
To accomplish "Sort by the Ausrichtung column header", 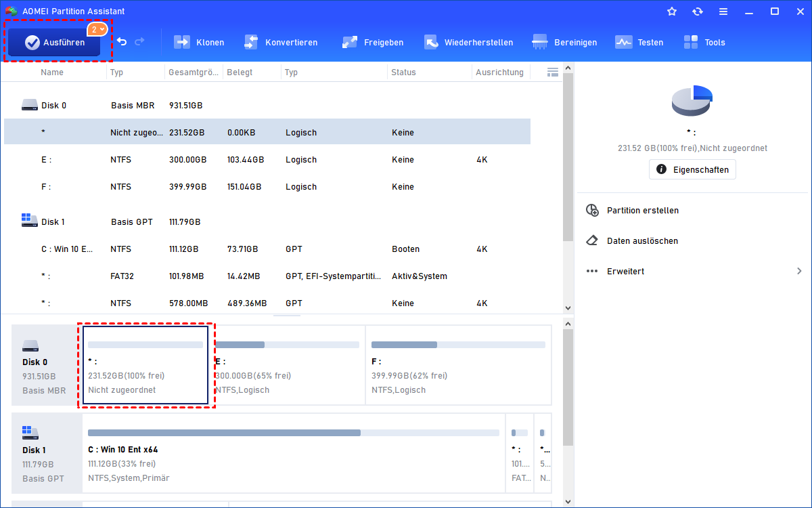I will [x=499, y=72].
